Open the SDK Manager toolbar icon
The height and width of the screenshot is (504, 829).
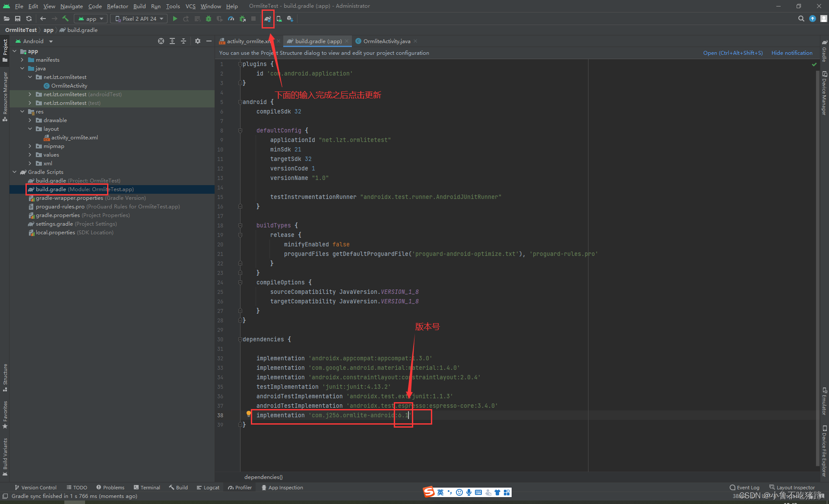pos(290,19)
